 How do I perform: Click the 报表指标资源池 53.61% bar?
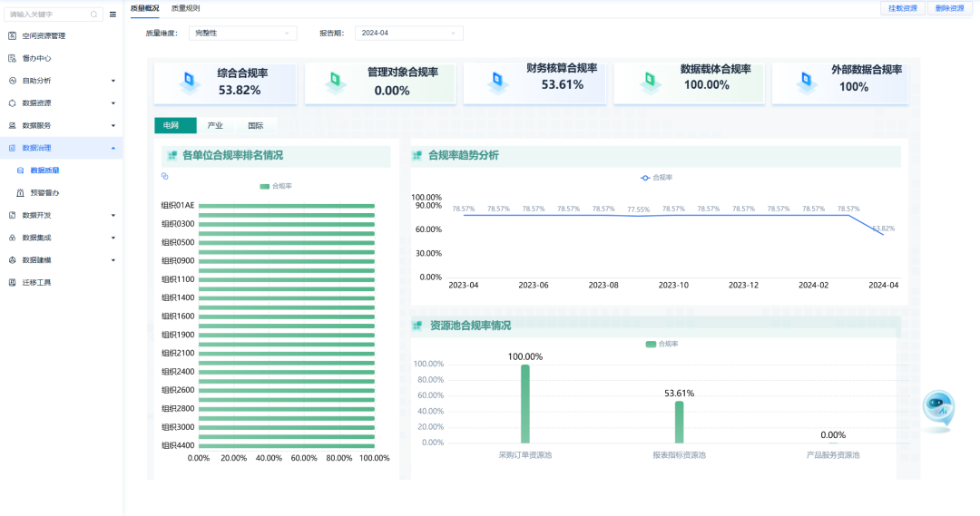(x=679, y=422)
